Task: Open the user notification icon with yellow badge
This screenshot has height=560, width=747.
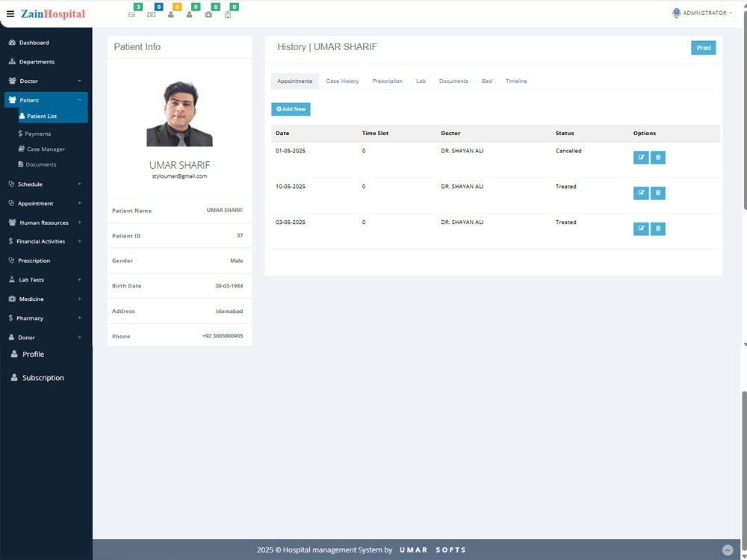Action: 170,14
